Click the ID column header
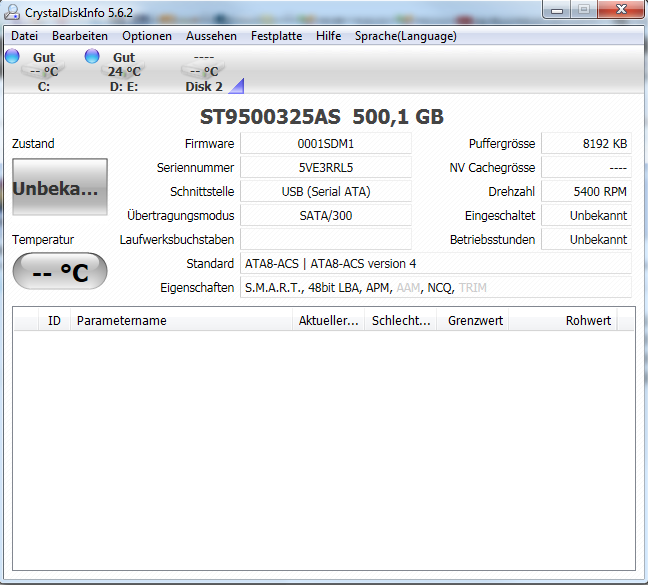 click(x=54, y=321)
